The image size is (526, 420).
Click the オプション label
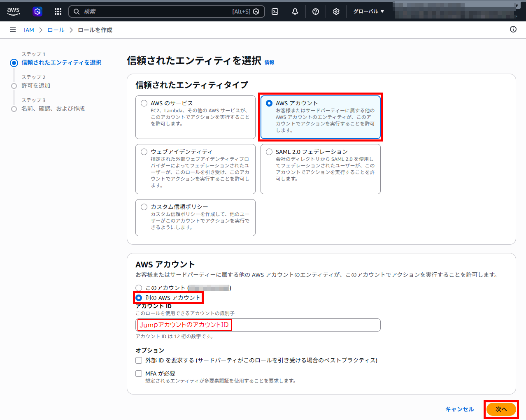[150, 350]
